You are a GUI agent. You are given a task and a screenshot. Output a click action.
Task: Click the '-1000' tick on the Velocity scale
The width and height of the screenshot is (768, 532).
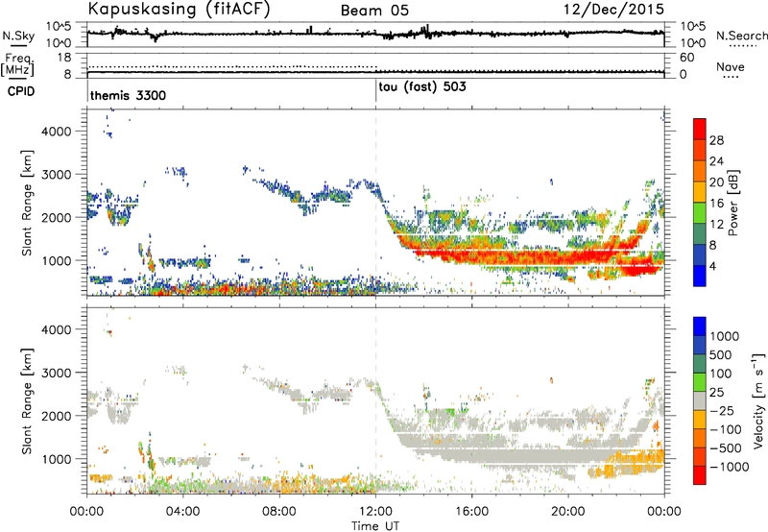pos(729,467)
